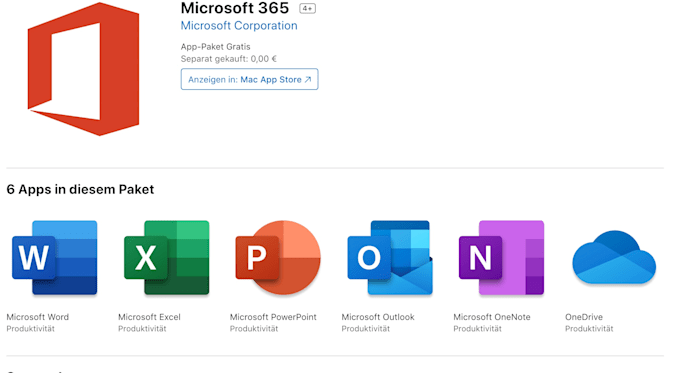Open the Microsoft Outlook app icon

click(x=390, y=258)
